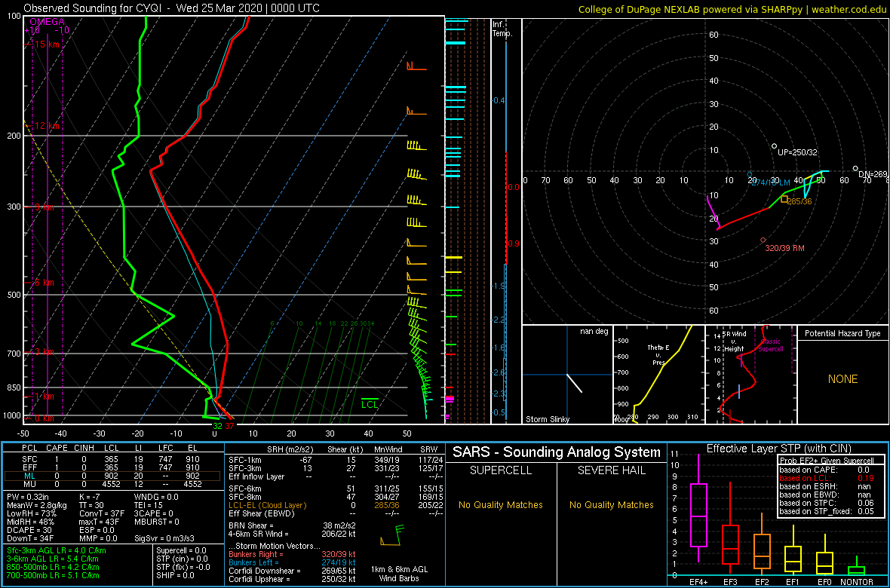Click the 'DCAPE = 30' value
The width and height of the screenshot is (890, 588).
[x=29, y=529]
